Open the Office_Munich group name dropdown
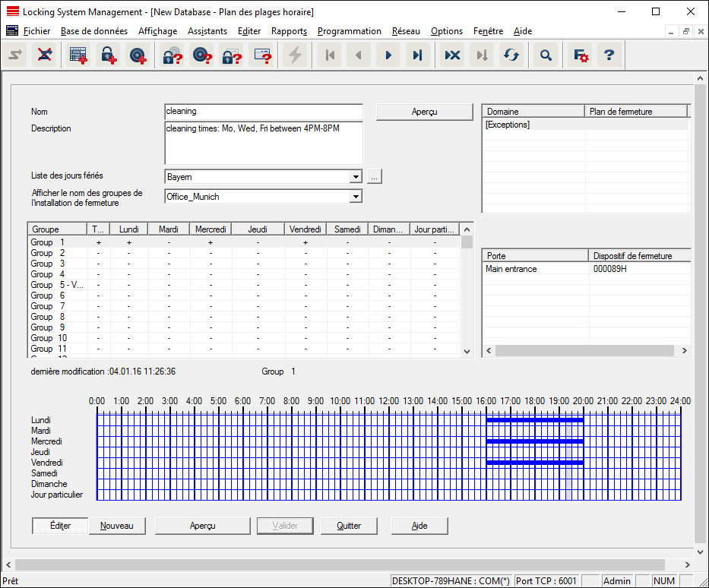This screenshot has width=709, height=588. [x=355, y=197]
